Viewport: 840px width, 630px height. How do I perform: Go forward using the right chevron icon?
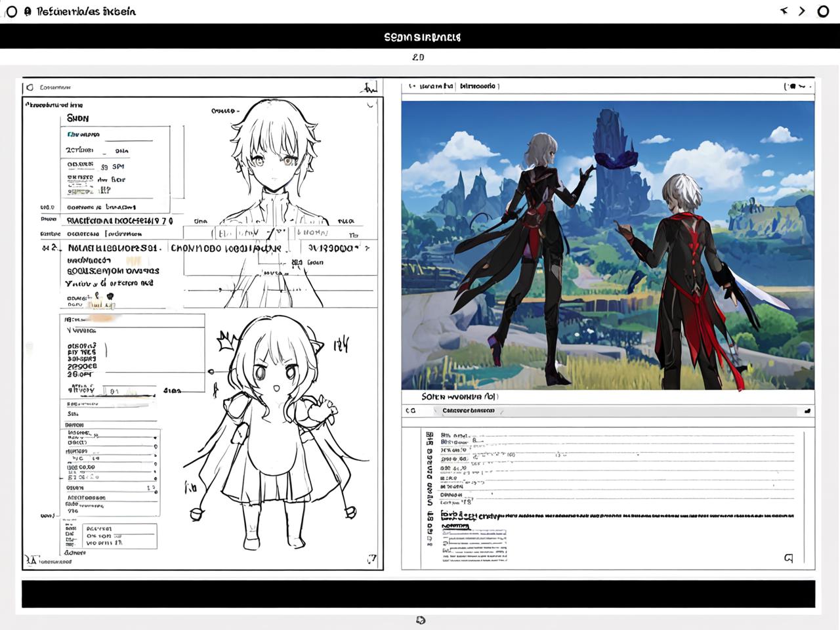[802, 11]
